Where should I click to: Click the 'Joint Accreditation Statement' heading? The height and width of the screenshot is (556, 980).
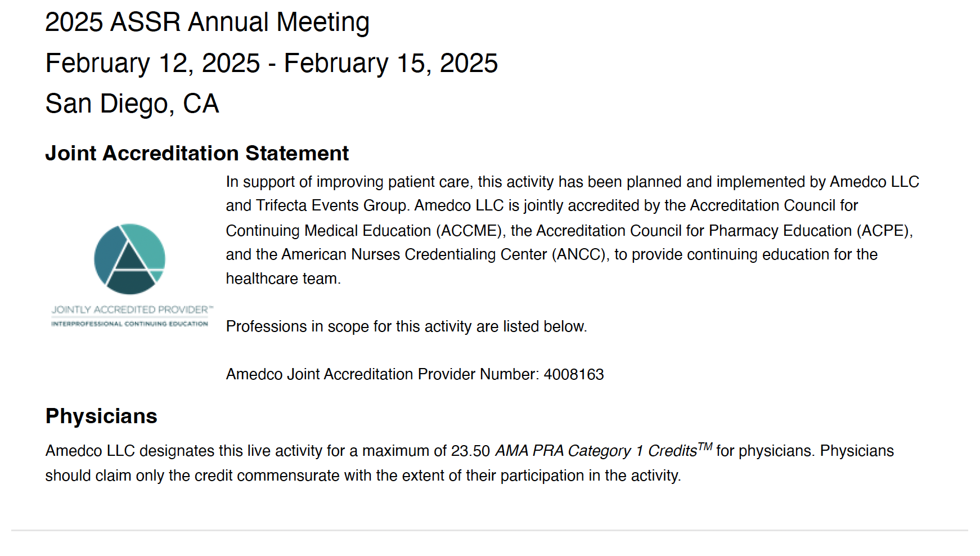[197, 153]
